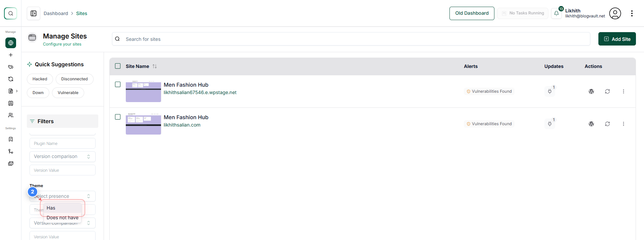The image size is (644, 240).
Task: Click the plus icon in the Manage sidebar
Action: pos(11,55)
